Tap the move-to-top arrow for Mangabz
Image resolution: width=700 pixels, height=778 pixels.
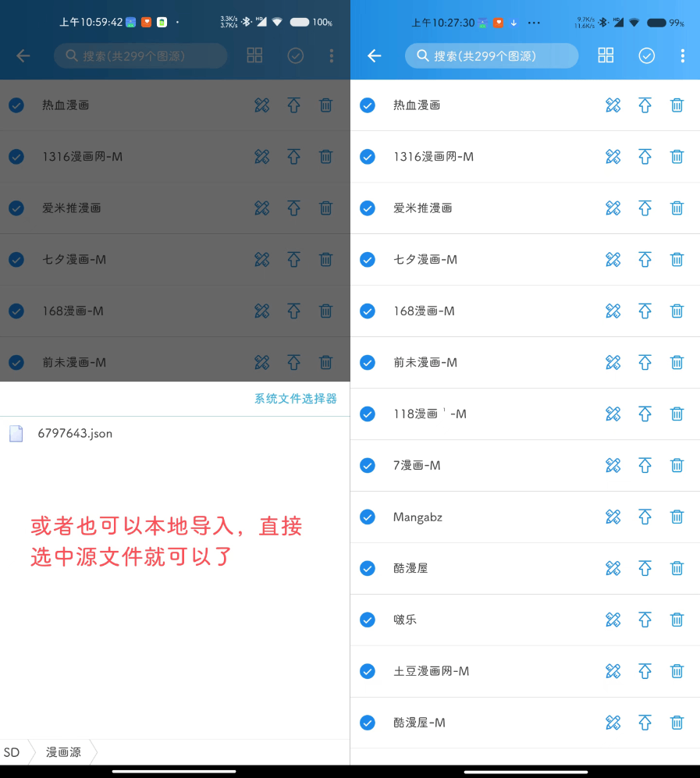[645, 517]
